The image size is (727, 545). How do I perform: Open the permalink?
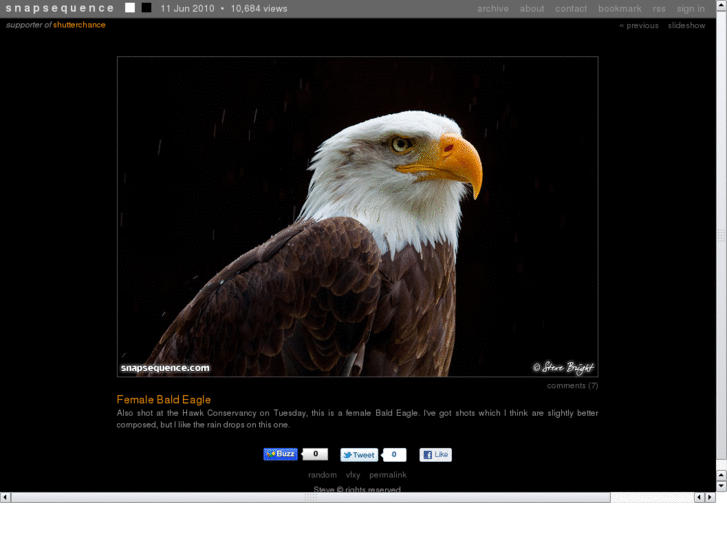click(x=388, y=475)
